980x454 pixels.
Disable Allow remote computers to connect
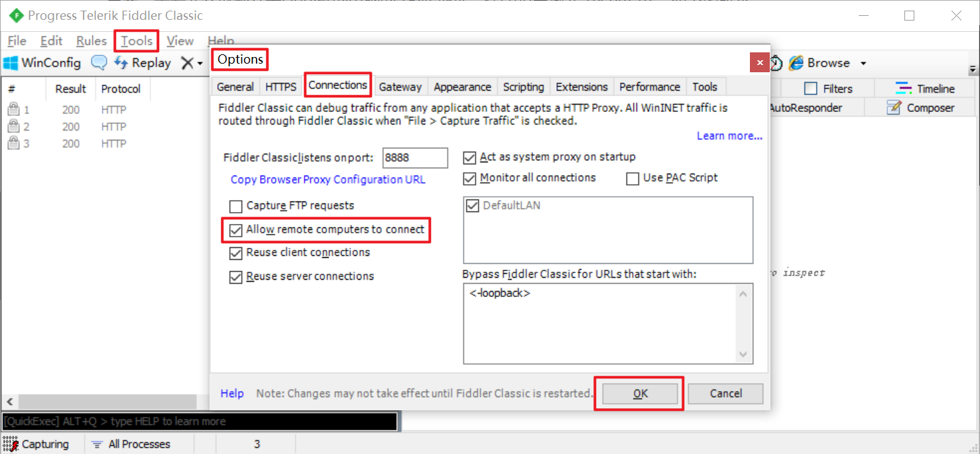(236, 230)
